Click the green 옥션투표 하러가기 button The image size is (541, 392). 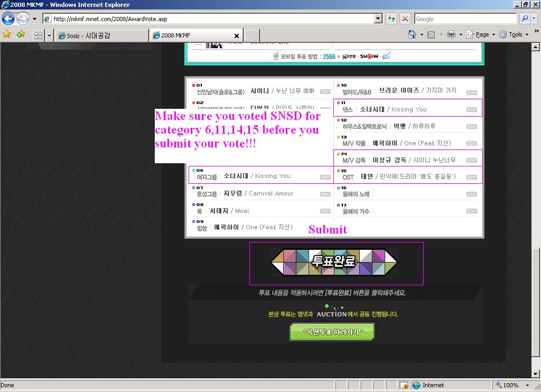coord(332,332)
